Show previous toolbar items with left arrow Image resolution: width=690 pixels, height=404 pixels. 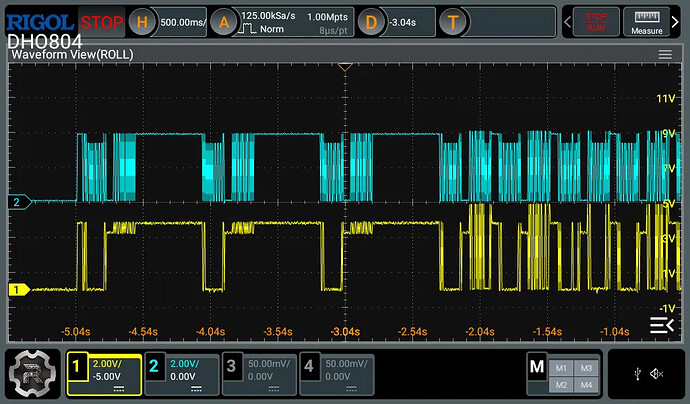tap(567, 22)
